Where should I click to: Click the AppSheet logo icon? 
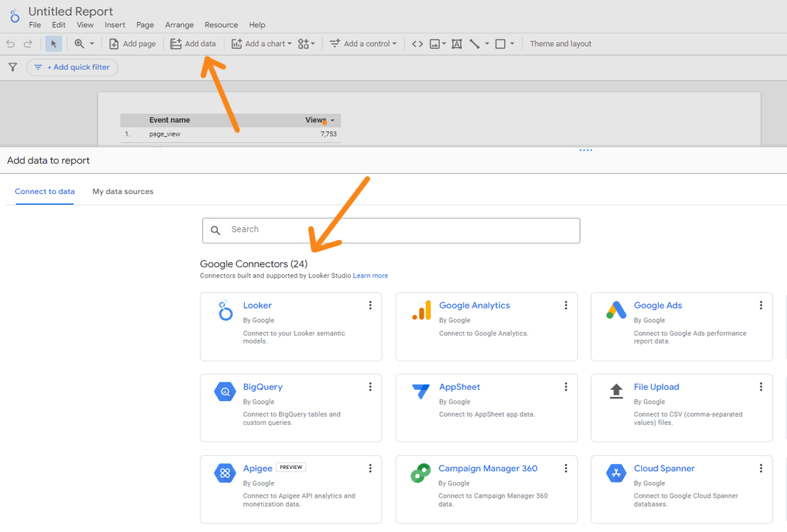421,391
